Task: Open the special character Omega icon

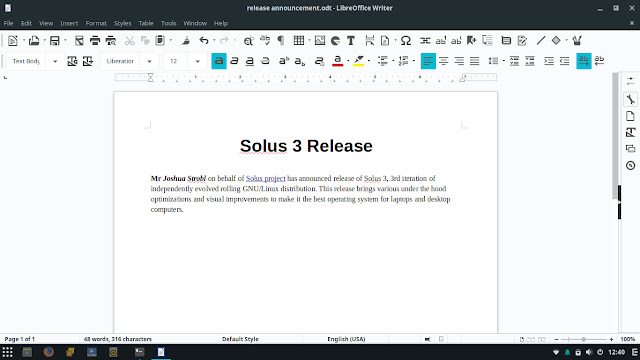Action: pos(406,40)
